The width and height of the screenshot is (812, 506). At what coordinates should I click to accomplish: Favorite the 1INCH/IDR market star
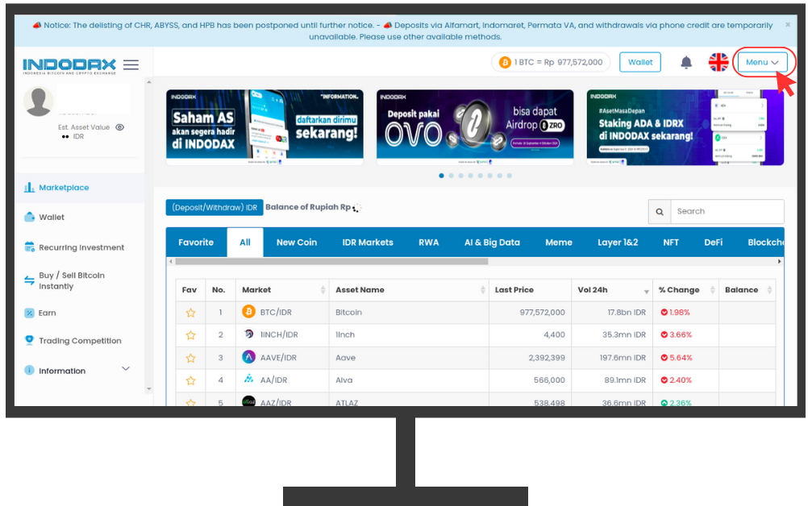click(190, 335)
